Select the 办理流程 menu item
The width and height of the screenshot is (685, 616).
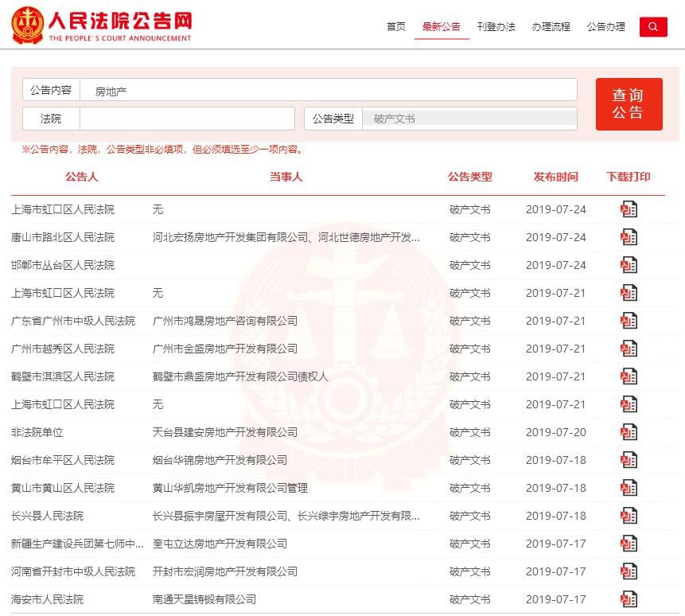[x=551, y=26]
